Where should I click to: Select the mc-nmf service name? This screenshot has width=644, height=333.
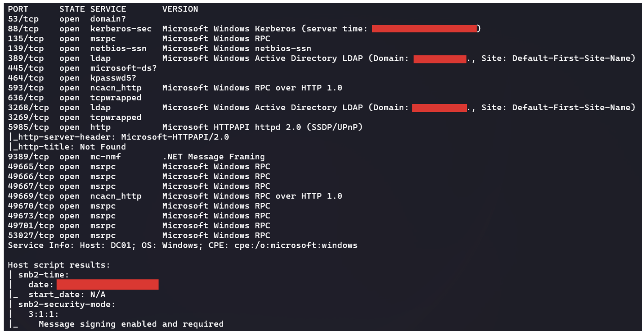point(105,157)
